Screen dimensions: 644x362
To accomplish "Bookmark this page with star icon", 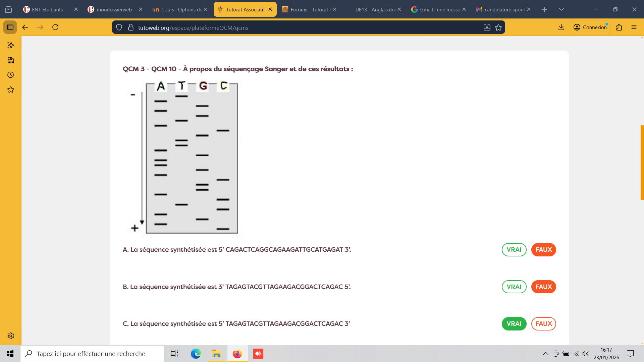I will coord(498,27).
